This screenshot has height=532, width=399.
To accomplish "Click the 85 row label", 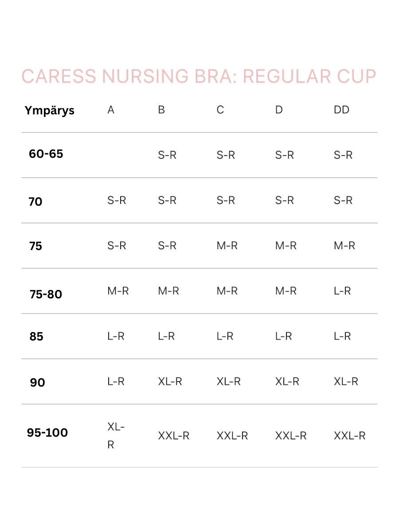I will pos(36,336).
